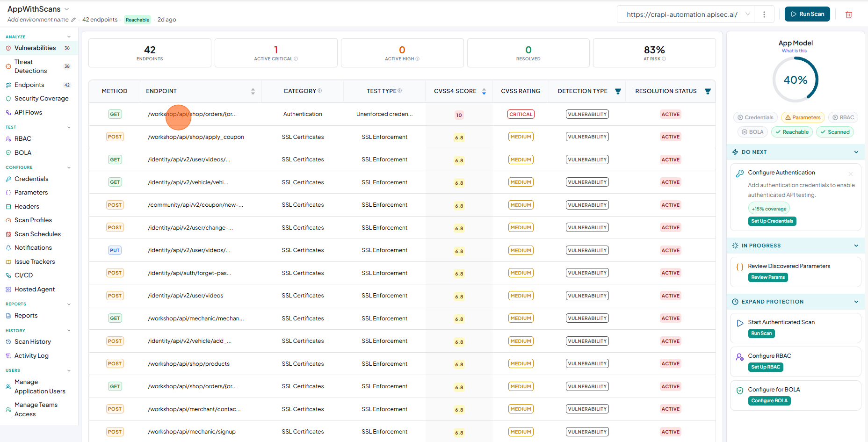Click Configure BOLA button
Image resolution: width=868 pixels, height=442 pixels.
tap(769, 401)
